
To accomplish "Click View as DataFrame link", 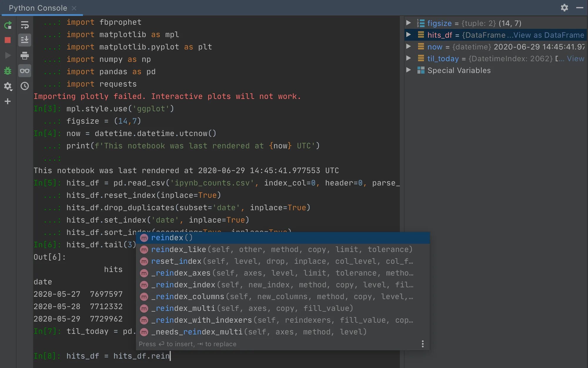I will click(x=549, y=35).
